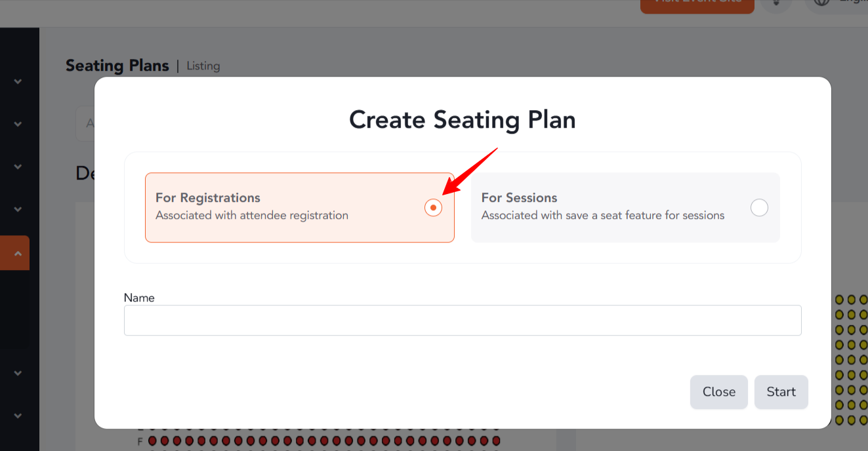Pick a yellow seat in the right preview
Image resolution: width=868 pixels, height=451 pixels.
[x=852, y=300]
